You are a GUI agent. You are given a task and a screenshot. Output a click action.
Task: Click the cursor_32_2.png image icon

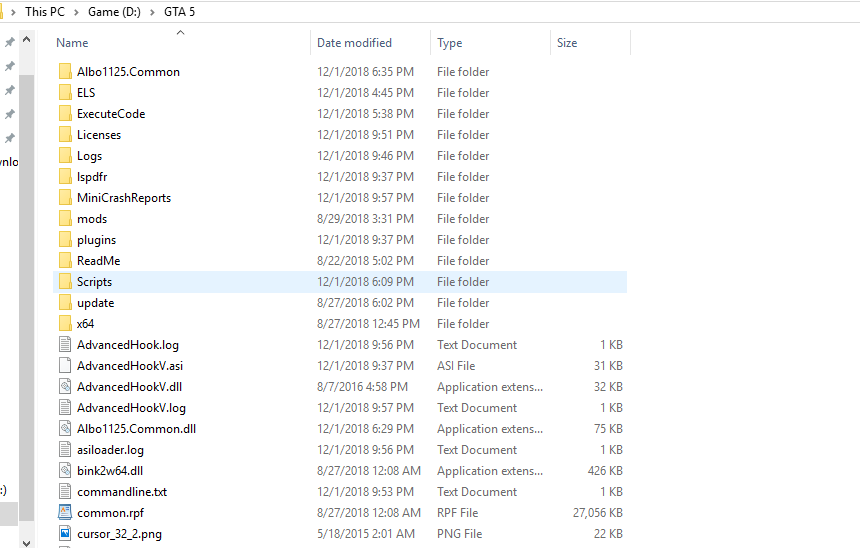pyautogui.click(x=65, y=533)
